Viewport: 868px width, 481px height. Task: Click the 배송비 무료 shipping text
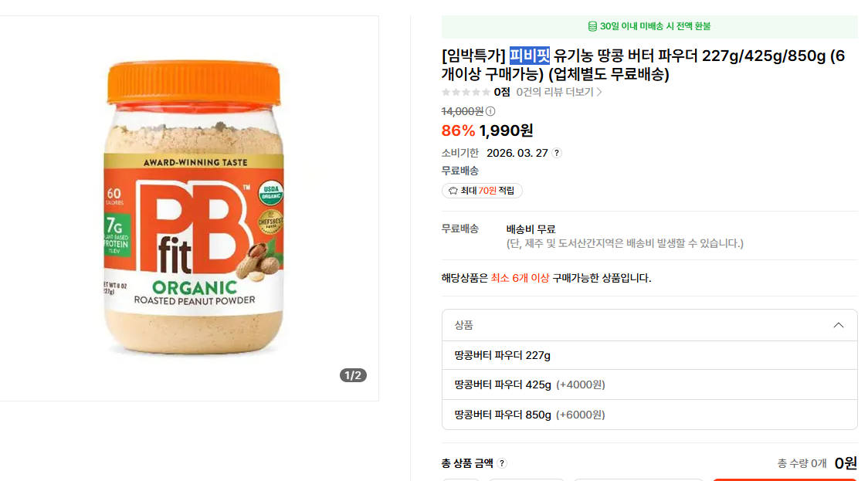coord(531,229)
